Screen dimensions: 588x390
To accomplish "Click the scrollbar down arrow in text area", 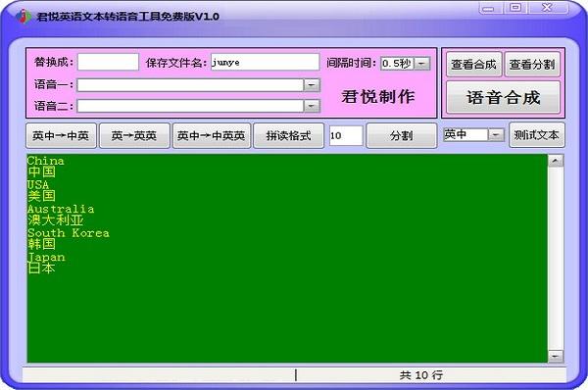I will pyautogui.click(x=556, y=356).
